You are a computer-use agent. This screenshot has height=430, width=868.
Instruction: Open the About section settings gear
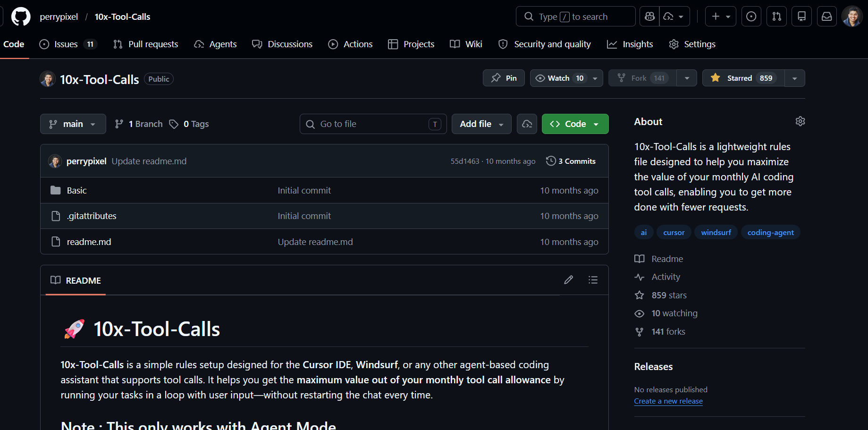[x=800, y=121]
